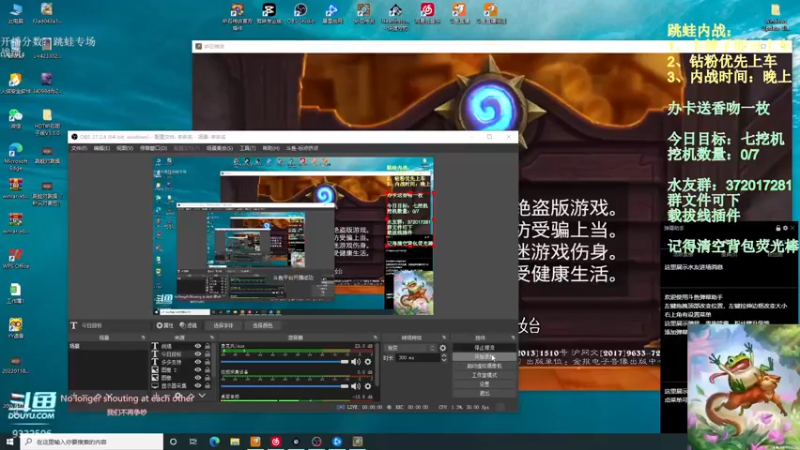This screenshot has height=450, width=800.
Task: Adjust first mixer channel volume slider
Action: point(285,362)
